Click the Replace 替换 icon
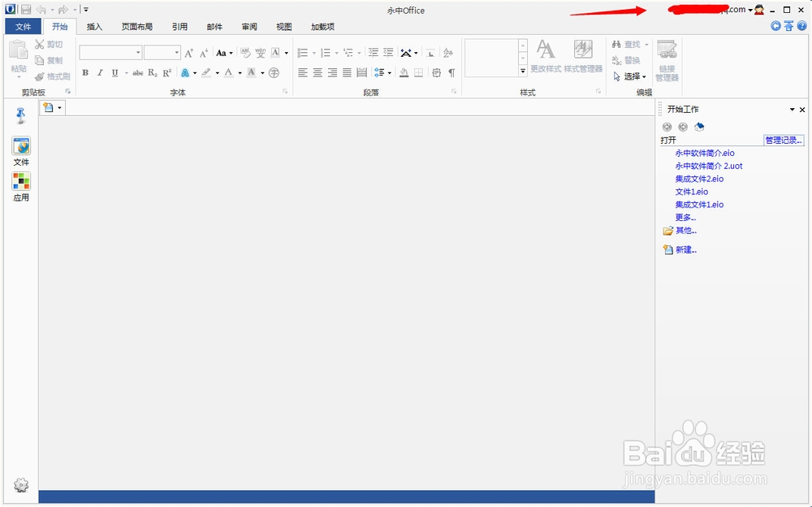Image resolution: width=812 pixels, height=507 pixels. pyautogui.click(x=616, y=60)
